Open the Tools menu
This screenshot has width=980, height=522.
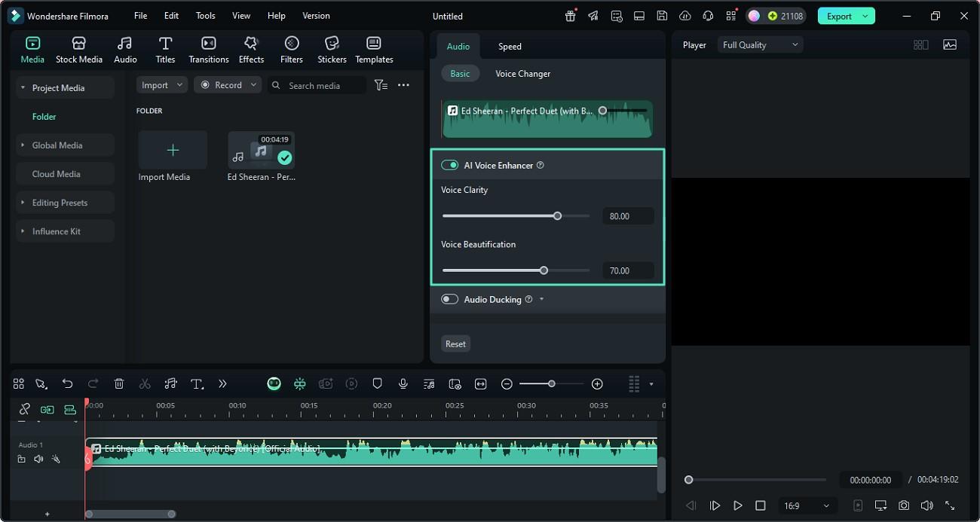point(205,16)
